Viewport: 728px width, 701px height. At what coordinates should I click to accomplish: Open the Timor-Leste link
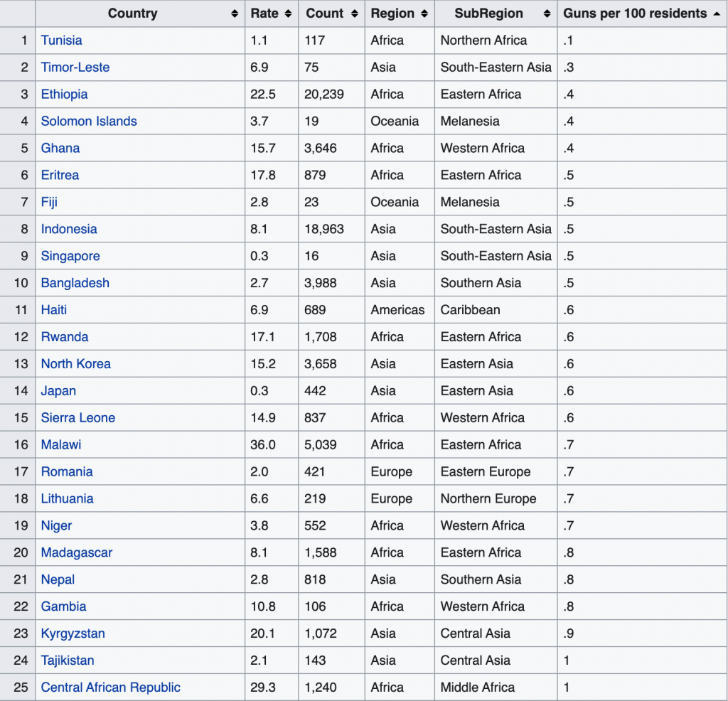click(75, 68)
